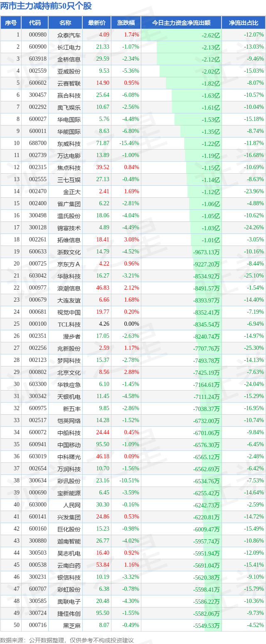Select stock name 恺英网络
The height and width of the screenshot is (644, 266).
pos(69,420)
